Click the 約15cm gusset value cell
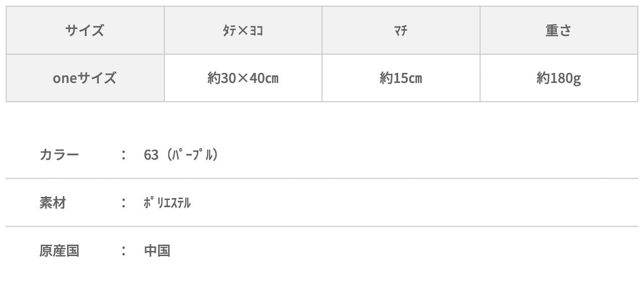This screenshot has height=282, width=644. [400, 78]
